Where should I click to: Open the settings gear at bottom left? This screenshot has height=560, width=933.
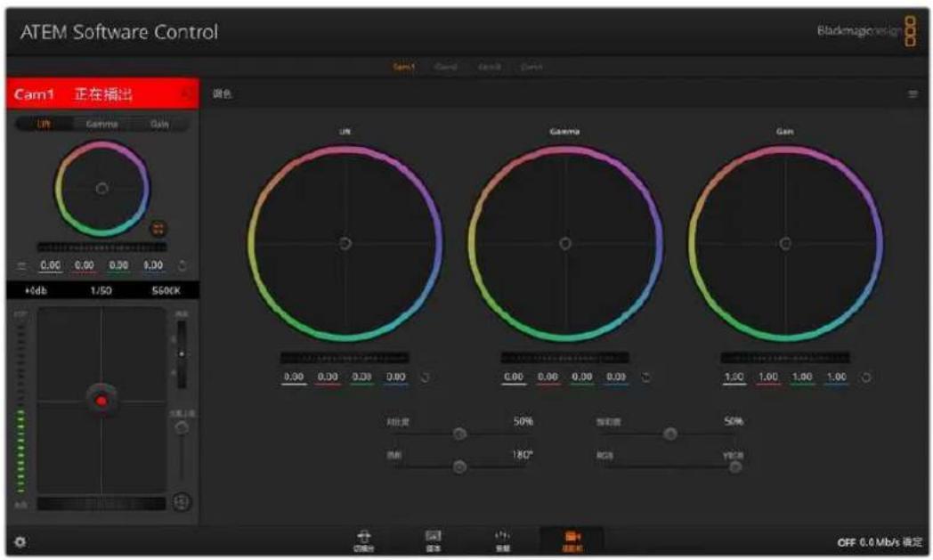point(20,541)
